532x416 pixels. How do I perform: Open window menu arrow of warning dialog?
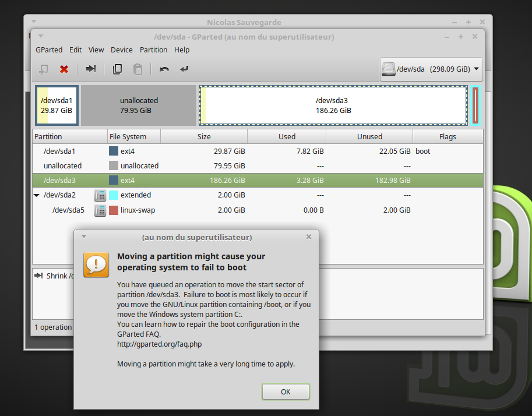coord(84,237)
